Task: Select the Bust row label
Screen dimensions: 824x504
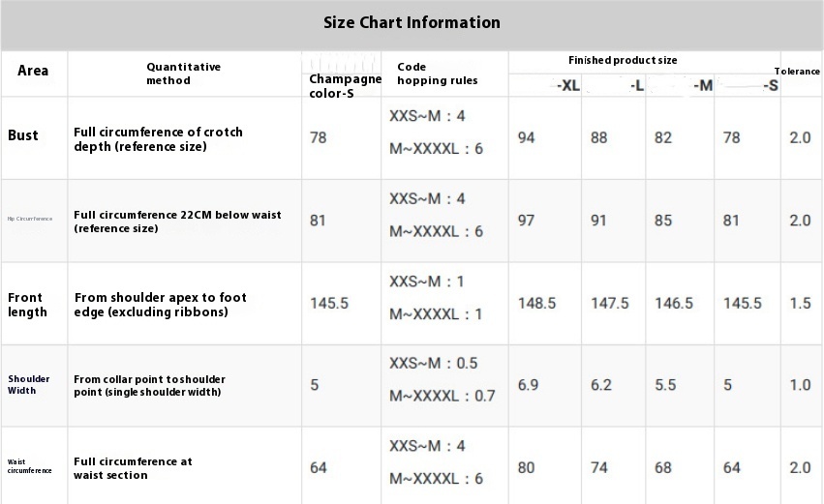Action: (23, 135)
